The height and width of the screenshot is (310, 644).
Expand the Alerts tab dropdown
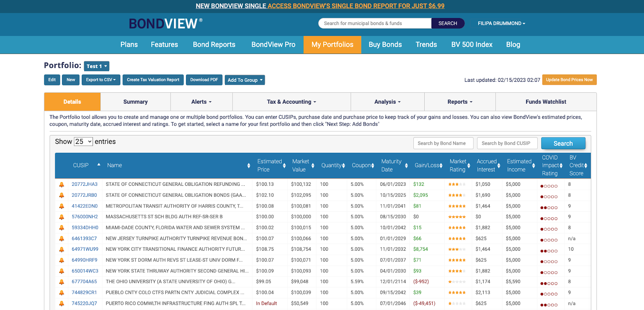coord(201,102)
